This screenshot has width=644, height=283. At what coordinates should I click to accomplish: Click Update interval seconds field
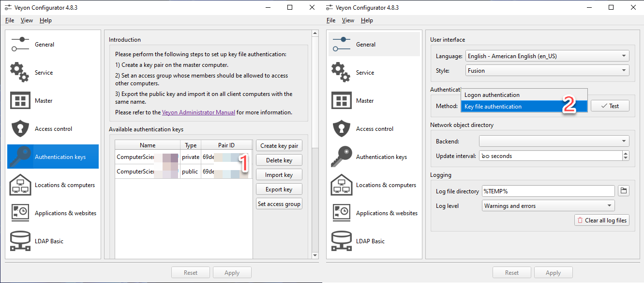551,156
